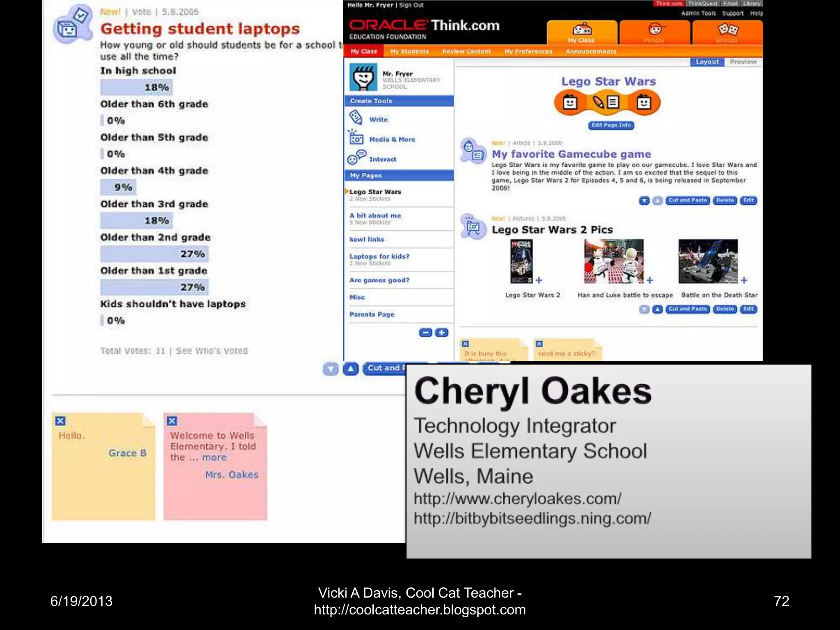Open the Help link
Screen dimensions: 840x630
(x=757, y=14)
